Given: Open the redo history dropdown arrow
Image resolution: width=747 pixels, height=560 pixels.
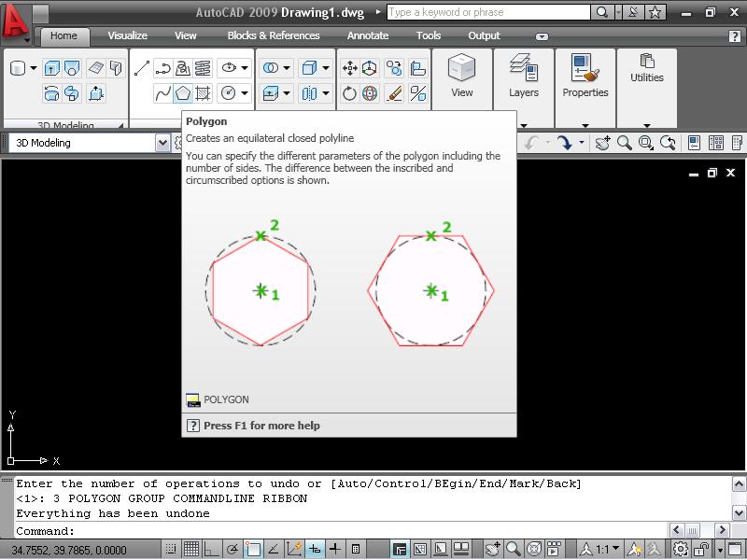Looking at the screenshot, I should (582, 143).
